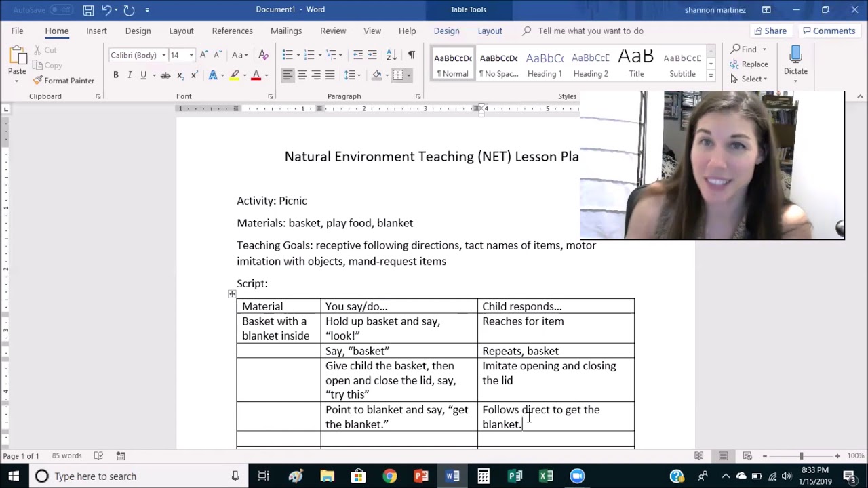
Task: Toggle Italic formatting
Action: (x=130, y=75)
